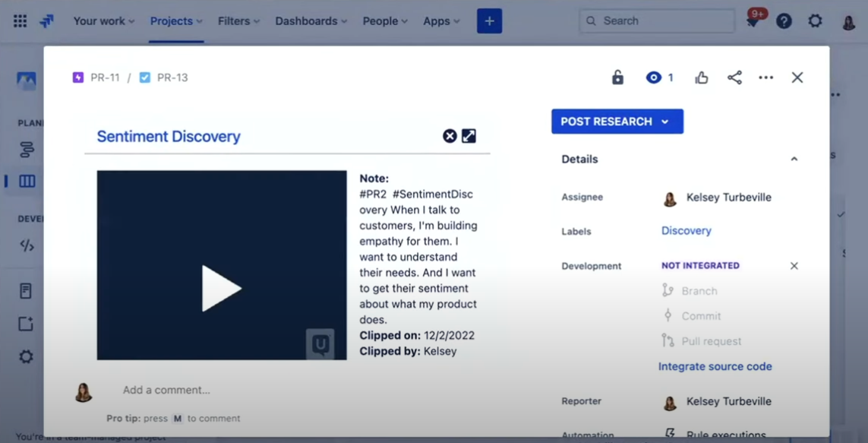
Task: Open issue PR-13 breadcrumb link
Action: (172, 78)
